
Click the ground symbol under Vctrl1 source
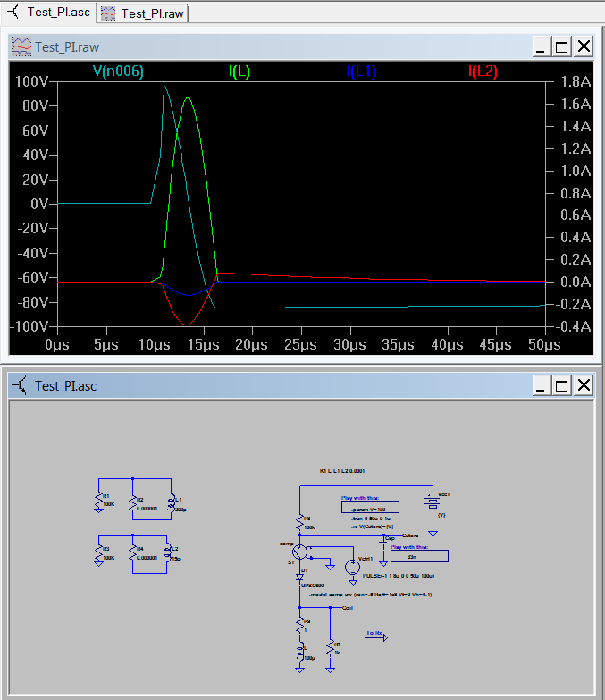352,583
